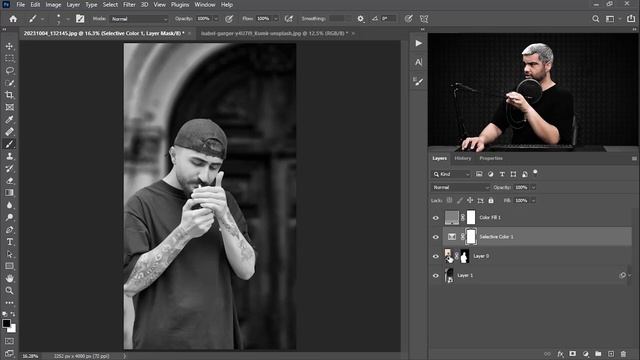Select the Horizontal Type tool

(9, 242)
